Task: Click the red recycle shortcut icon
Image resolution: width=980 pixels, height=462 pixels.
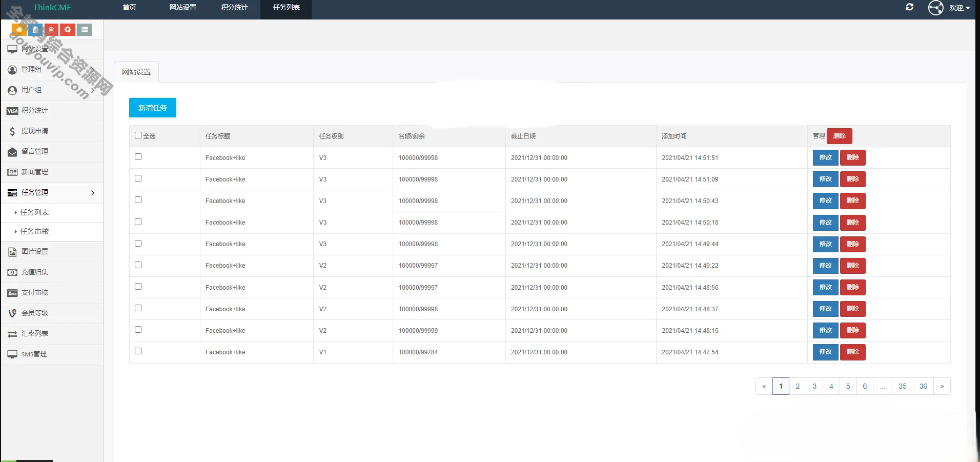Action: click(x=68, y=30)
